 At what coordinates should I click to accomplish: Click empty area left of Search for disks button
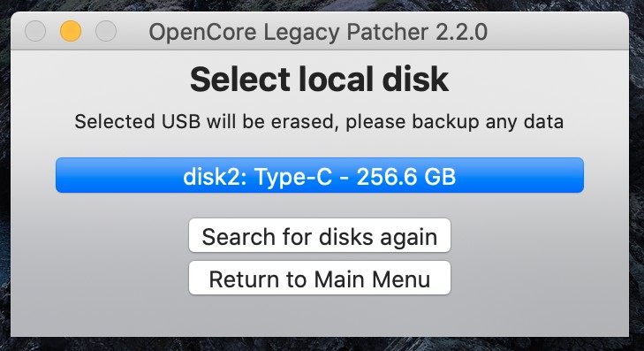[100, 235]
